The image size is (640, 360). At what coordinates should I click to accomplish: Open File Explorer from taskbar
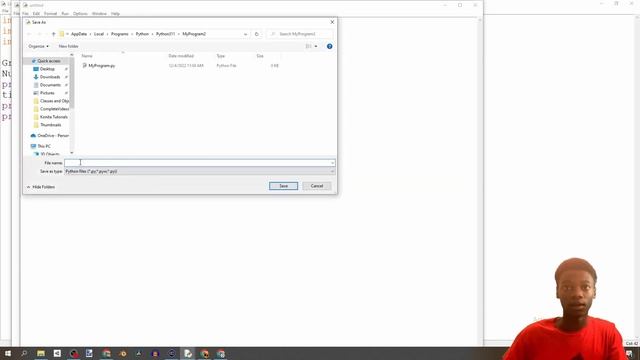click(x=41, y=353)
